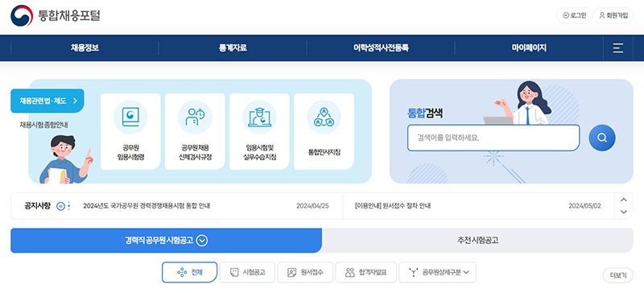Select the 원서접수 filter button
Image resolution: width=644 pixels, height=293 pixels.
(x=305, y=272)
